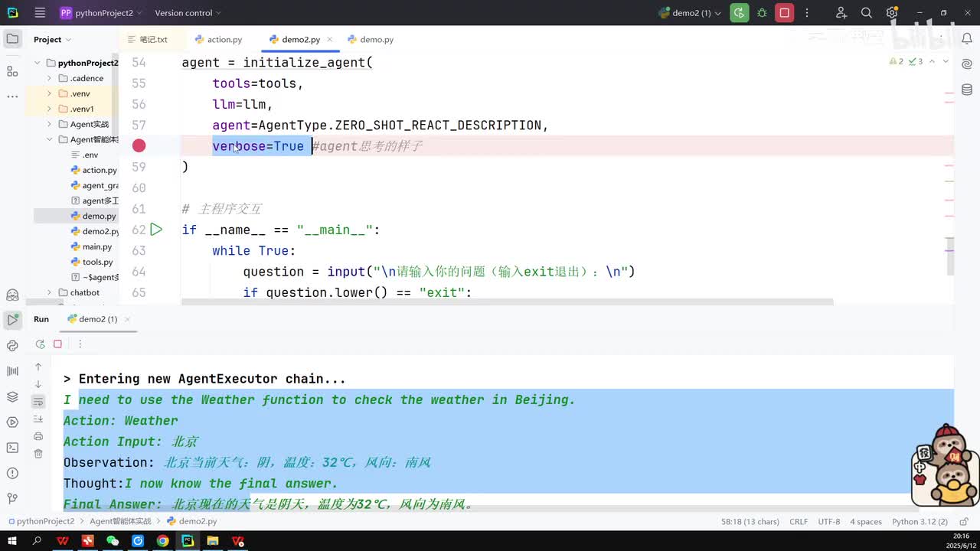Click Agent智能体实战 breadcrumb in status bar
This screenshot has width=980, height=551.
[x=120, y=521]
